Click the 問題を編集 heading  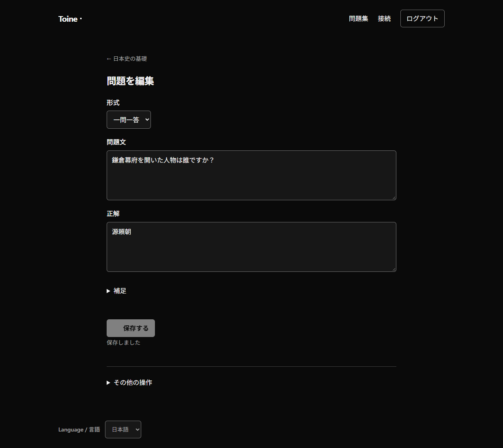(x=130, y=81)
